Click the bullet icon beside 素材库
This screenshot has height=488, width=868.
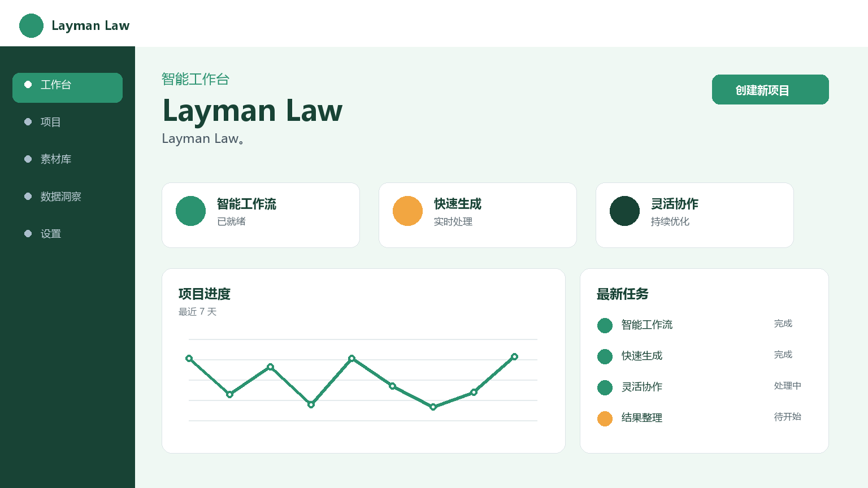[x=28, y=159]
